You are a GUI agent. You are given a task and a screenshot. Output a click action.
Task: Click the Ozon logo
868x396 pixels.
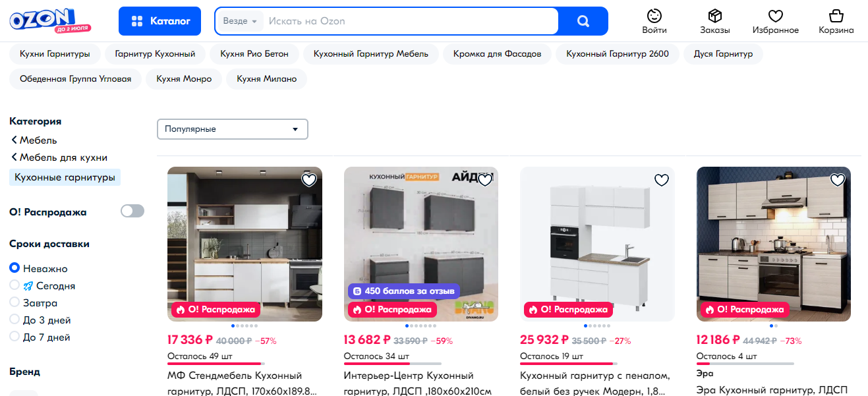(50, 20)
